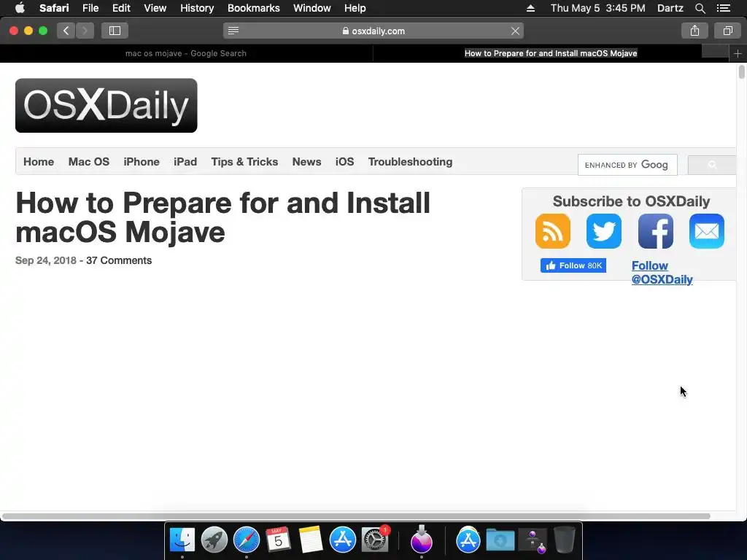Open Calendar in the Dock
Viewport: 747px width, 560px height.
[x=278, y=540]
